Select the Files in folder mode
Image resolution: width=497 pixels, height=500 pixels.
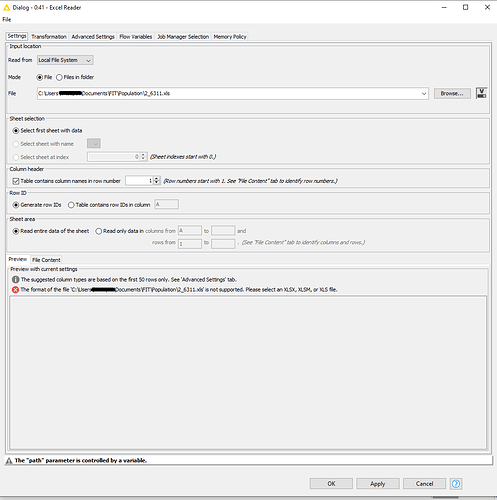tap(59, 77)
